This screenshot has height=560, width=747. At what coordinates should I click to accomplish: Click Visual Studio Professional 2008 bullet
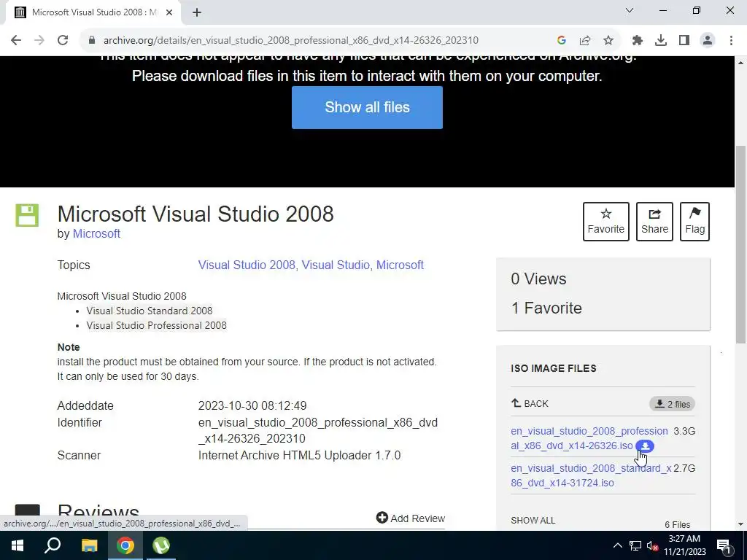tap(156, 326)
